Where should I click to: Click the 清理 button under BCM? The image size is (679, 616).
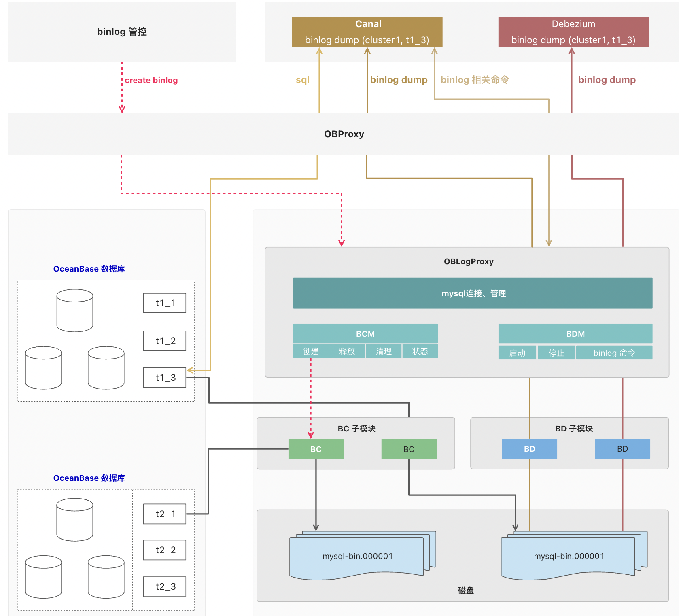(383, 351)
